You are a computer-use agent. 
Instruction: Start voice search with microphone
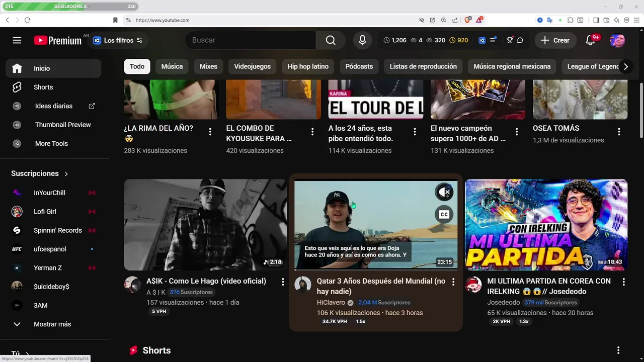click(x=362, y=40)
